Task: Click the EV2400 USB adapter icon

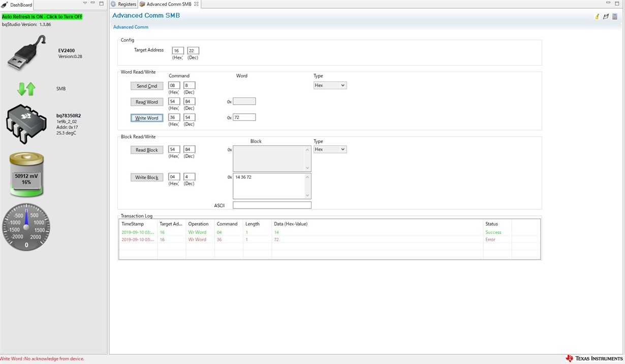Action: pyautogui.click(x=26, y=53)
